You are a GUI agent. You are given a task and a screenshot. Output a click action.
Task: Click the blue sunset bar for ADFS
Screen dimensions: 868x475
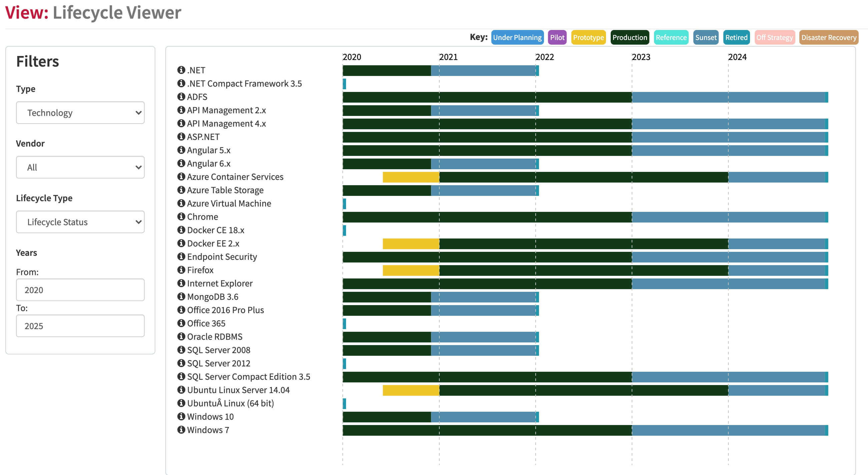click(729, 97)
